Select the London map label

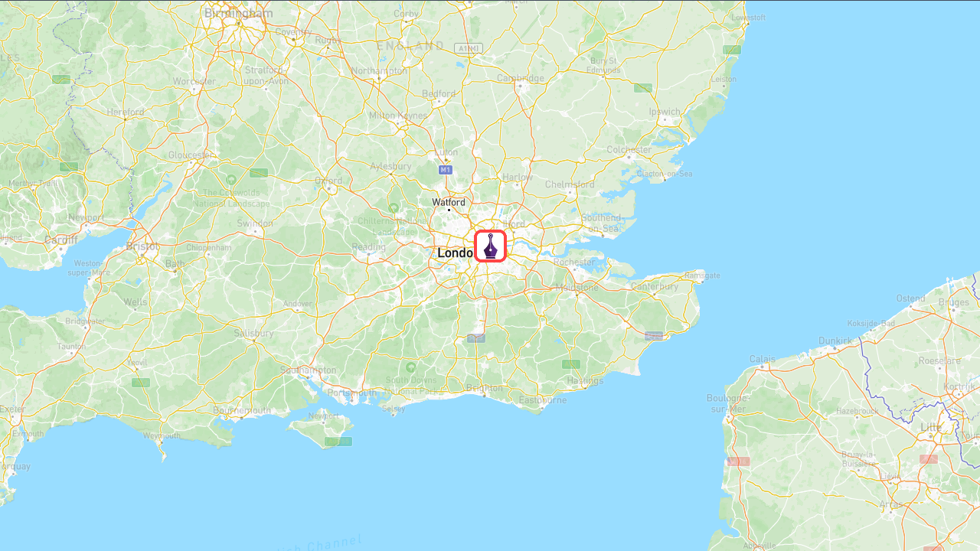click(x=455, y=253)
